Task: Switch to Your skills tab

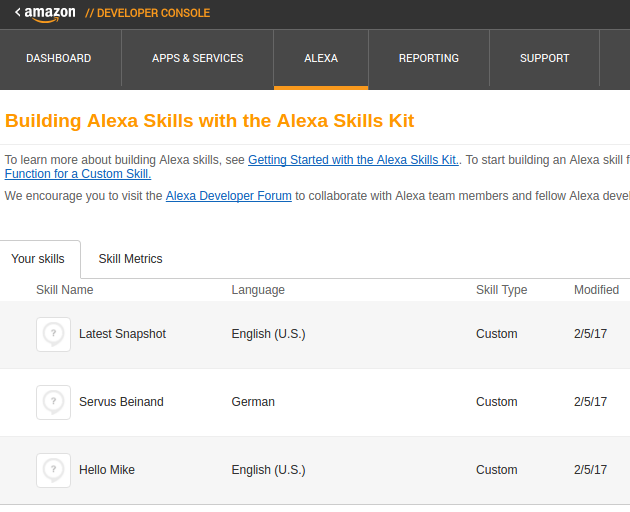Action: point(38,259)
